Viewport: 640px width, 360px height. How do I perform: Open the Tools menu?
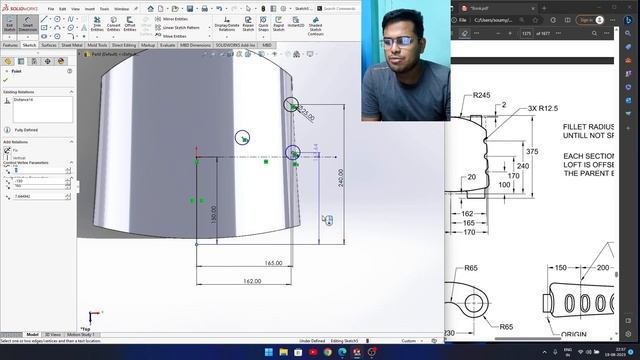(x=104, y=9)
